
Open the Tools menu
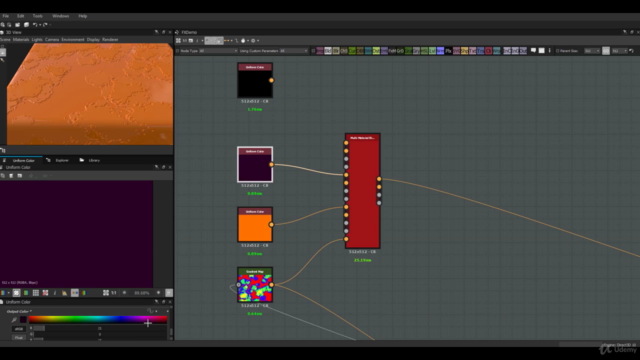pyautogui.click(x=38, y=16)
